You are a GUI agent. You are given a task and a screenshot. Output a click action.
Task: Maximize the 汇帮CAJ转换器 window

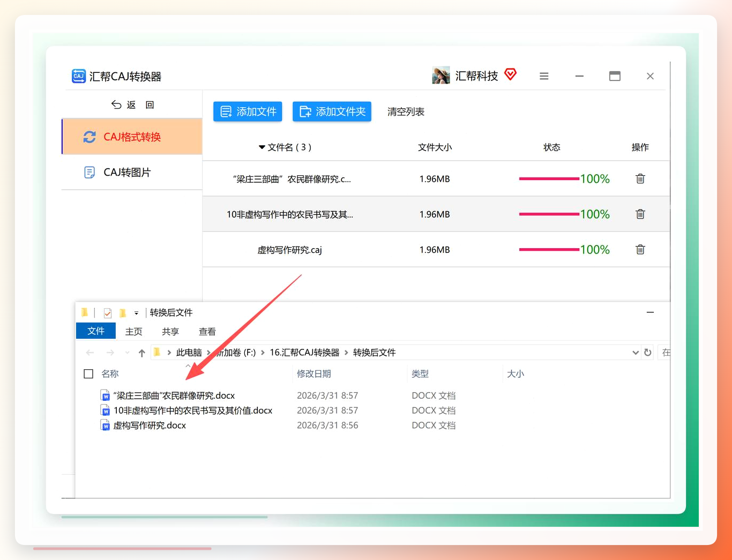615,76
